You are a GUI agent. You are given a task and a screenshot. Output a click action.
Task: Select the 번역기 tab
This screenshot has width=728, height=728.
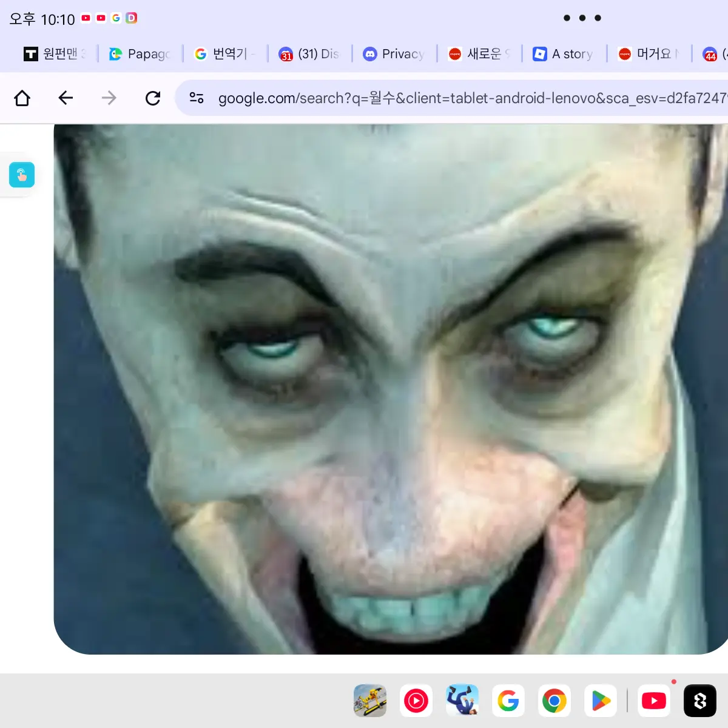click(x=225, y=54)
